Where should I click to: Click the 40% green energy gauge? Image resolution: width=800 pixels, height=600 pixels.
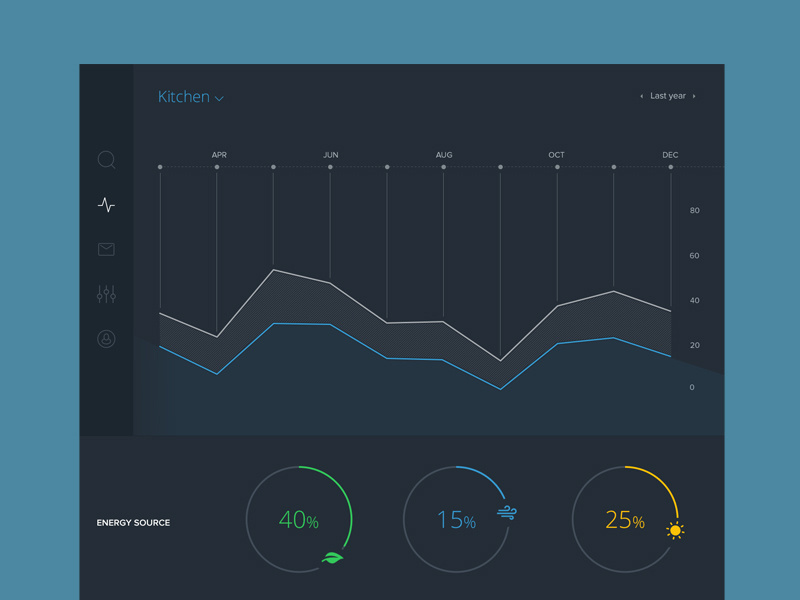(x=299, y=519)
